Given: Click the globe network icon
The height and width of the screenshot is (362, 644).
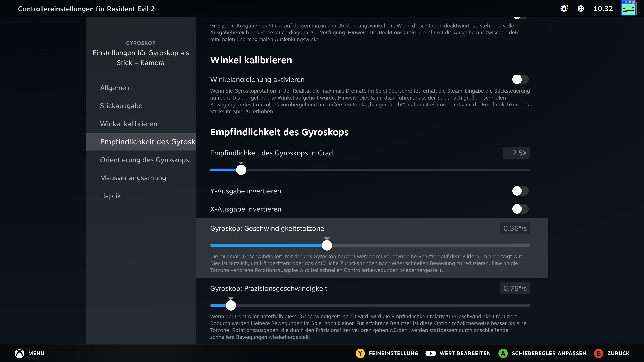Looking at the screenshot, I should (x=580, y=9).
